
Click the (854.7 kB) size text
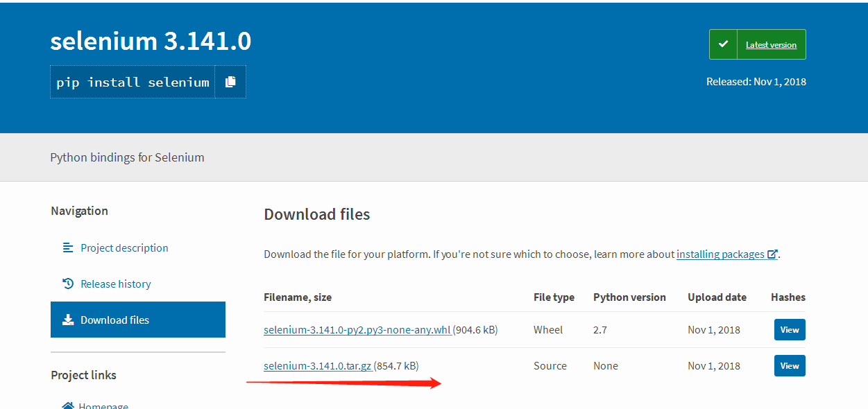pos(397,366)
